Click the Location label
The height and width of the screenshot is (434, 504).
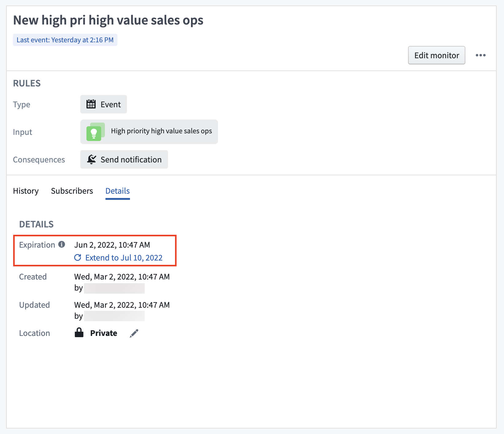click(x=34, y=333)
